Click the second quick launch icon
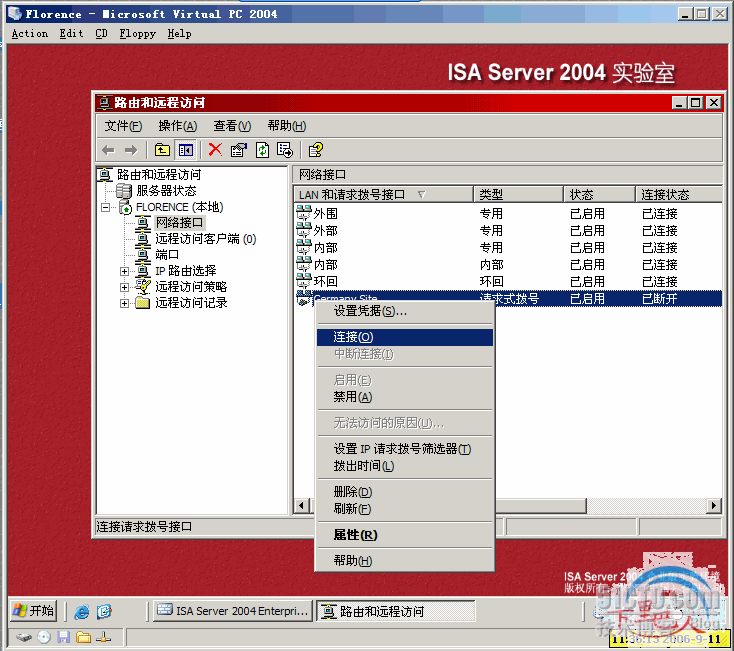The width and height of the screenshot is (734, 651). (104, 611)
